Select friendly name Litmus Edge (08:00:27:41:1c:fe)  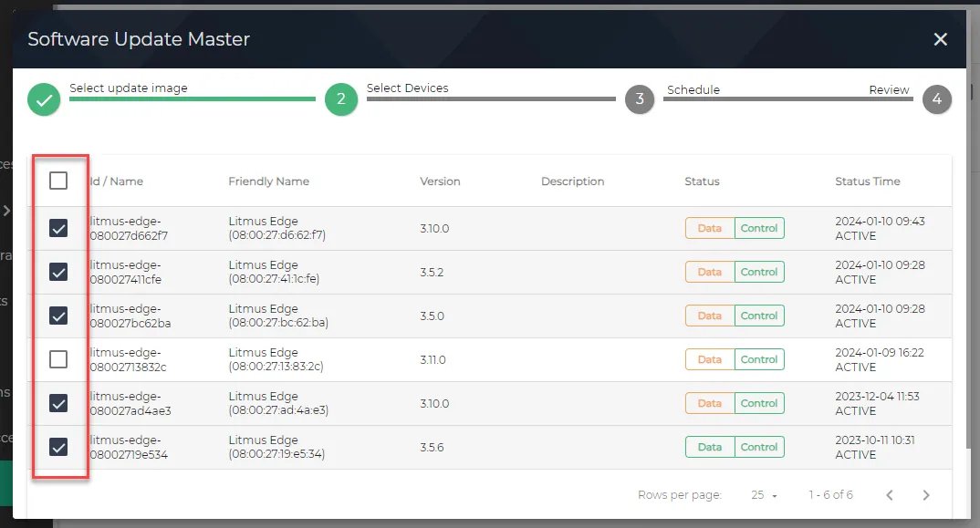pyautogui.click(x=274, y=272)
